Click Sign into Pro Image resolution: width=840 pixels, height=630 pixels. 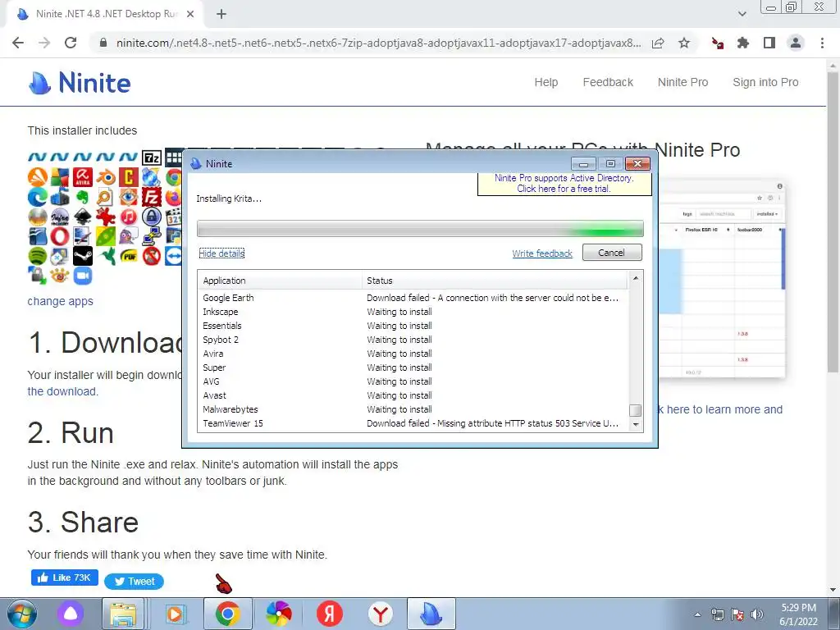(x=765, y=82)
